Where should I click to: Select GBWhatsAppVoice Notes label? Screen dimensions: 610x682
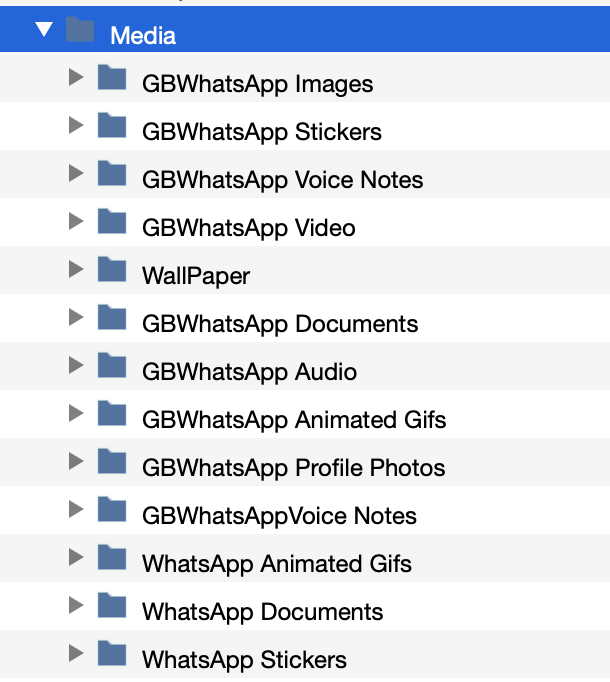279,515
